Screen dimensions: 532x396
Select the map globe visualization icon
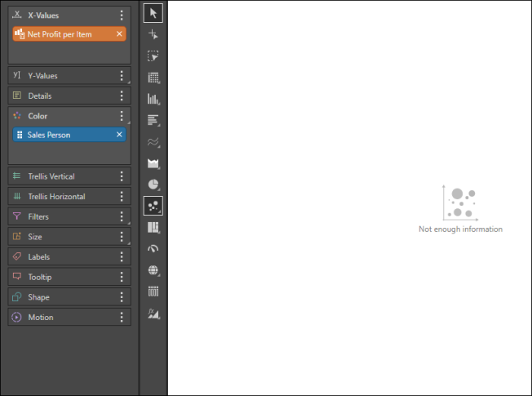point(153,269)
